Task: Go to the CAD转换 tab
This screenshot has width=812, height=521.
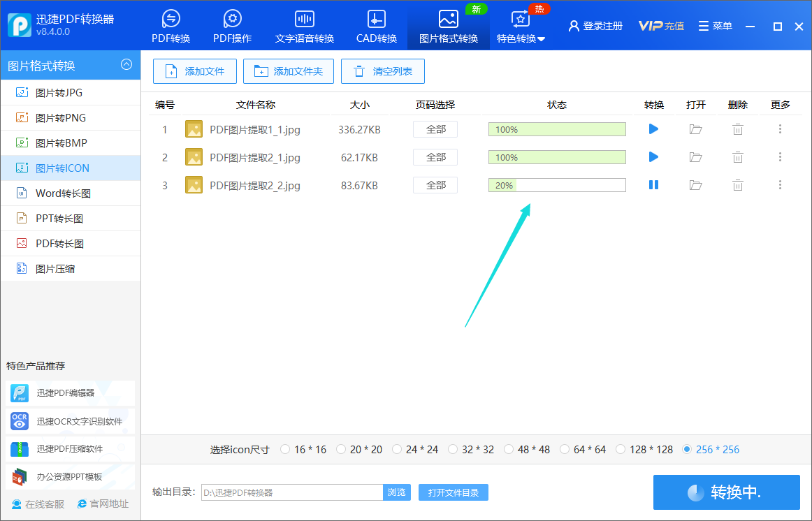Action: 377,26
